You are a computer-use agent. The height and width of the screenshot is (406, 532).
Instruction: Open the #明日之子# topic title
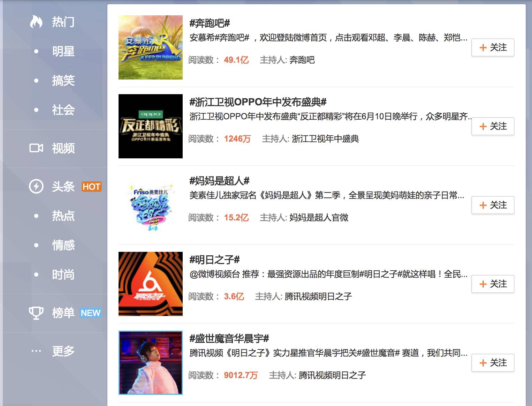pyautogui.click(x=214, y=260)
